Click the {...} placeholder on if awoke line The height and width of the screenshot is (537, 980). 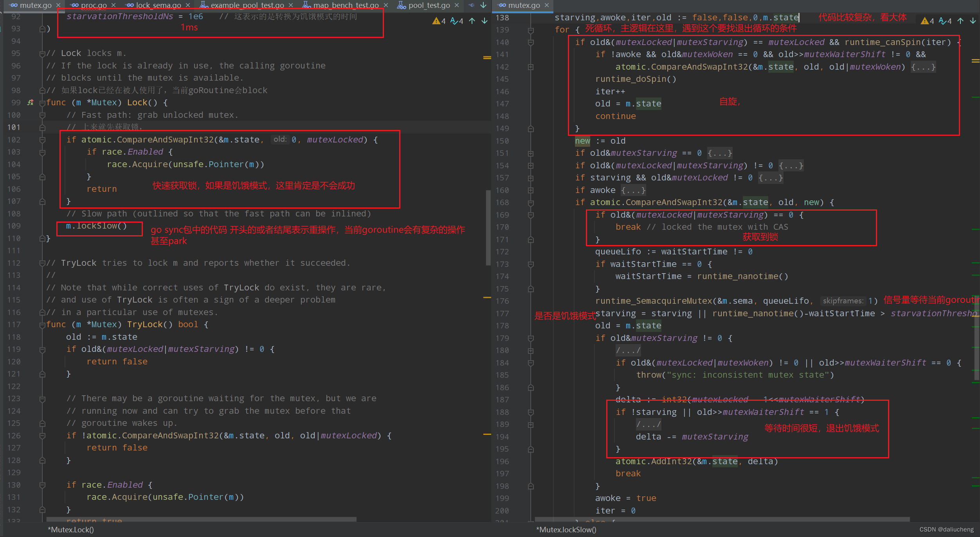[x=633, y=190]
